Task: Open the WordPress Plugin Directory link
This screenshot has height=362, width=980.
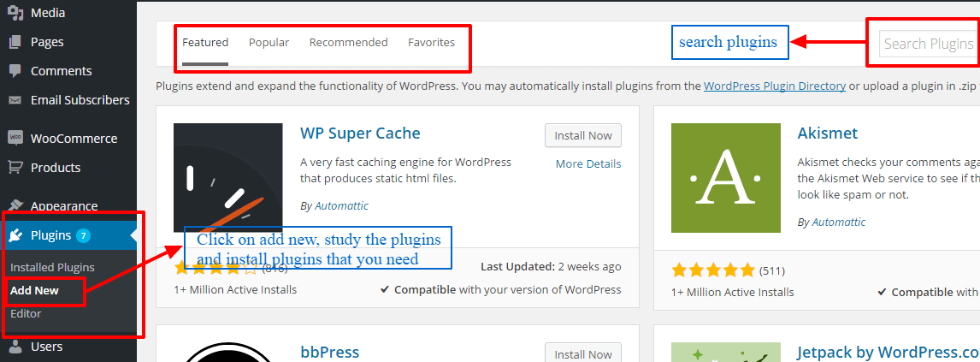Action: pos(774,86)
